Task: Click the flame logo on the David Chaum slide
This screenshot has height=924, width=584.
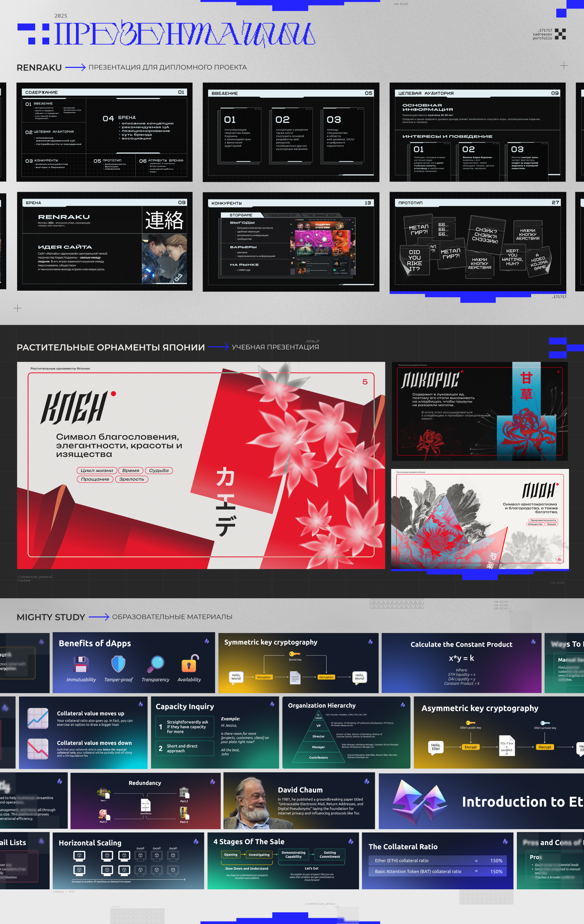Action: [x=366, y=781]
